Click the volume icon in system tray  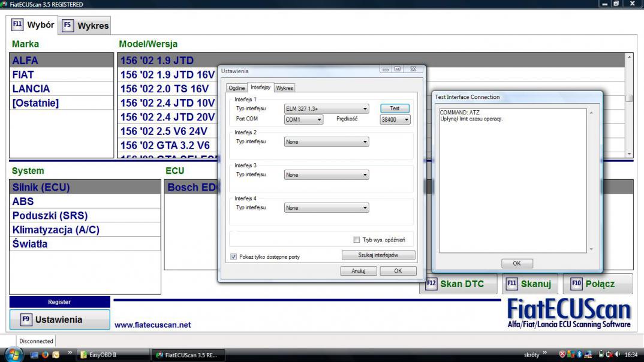[618, 355]
